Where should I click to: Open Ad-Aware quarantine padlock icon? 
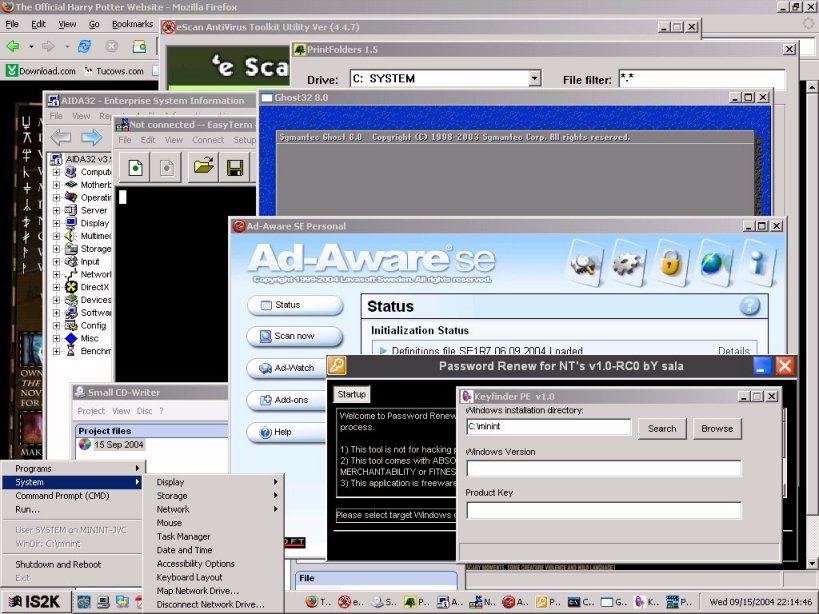click(671, 264)
